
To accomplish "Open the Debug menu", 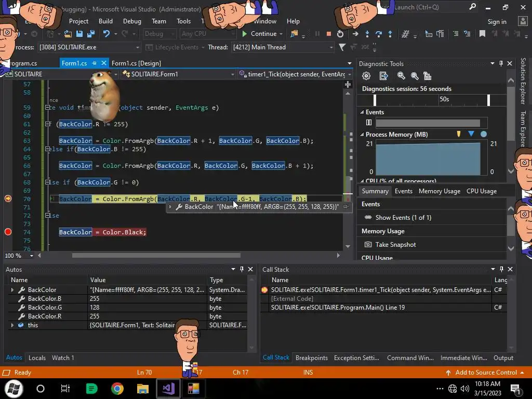I will (x=132, y=21).
